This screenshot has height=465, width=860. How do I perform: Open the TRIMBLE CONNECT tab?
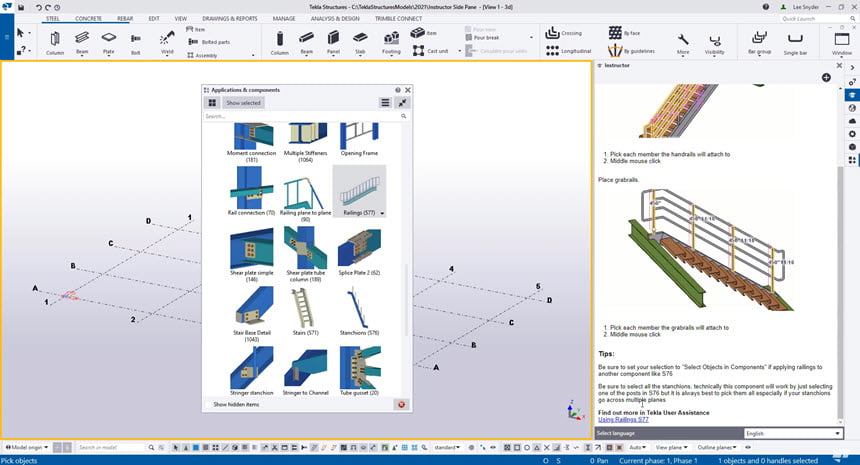point(399,19)
